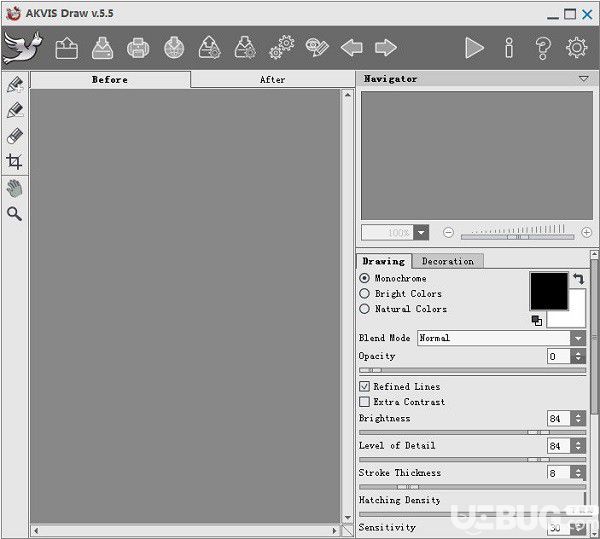Screen dimensions: 600x539
Task: Select the pencil no-effect area tool
Action: (x=15, y=110)
